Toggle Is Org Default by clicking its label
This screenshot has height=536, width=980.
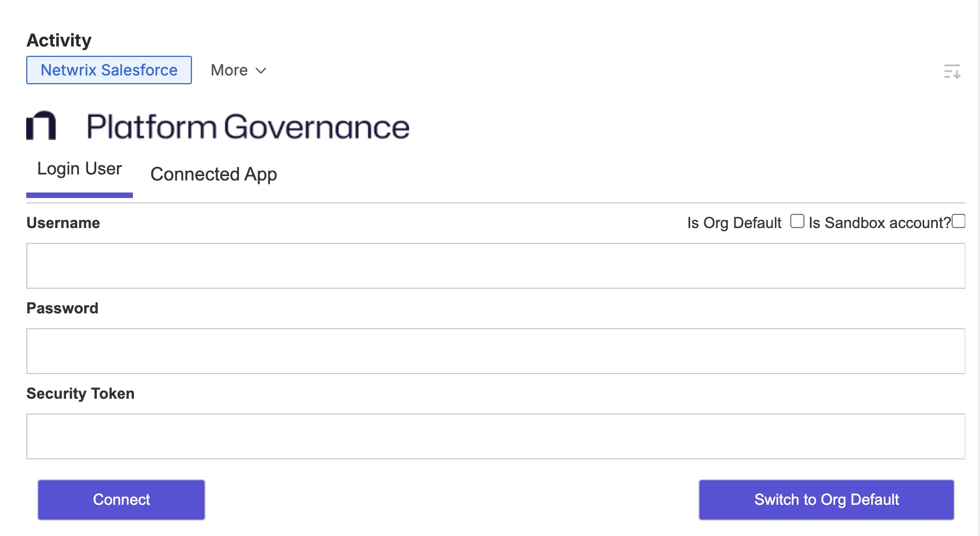[734, 223]
